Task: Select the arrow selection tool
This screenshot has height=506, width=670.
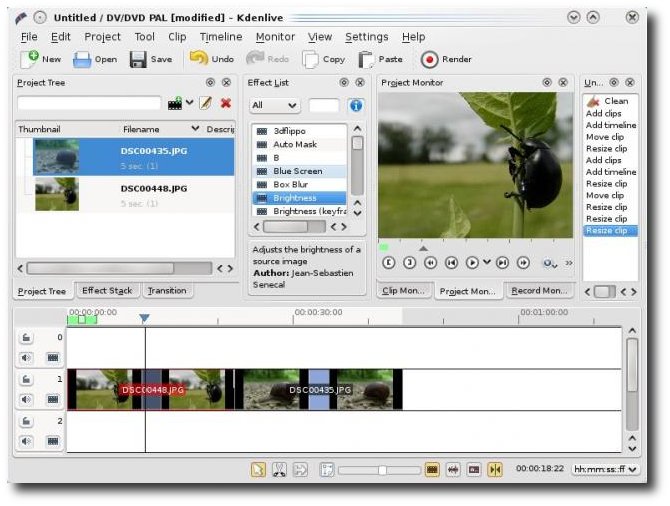Action: 258,470
